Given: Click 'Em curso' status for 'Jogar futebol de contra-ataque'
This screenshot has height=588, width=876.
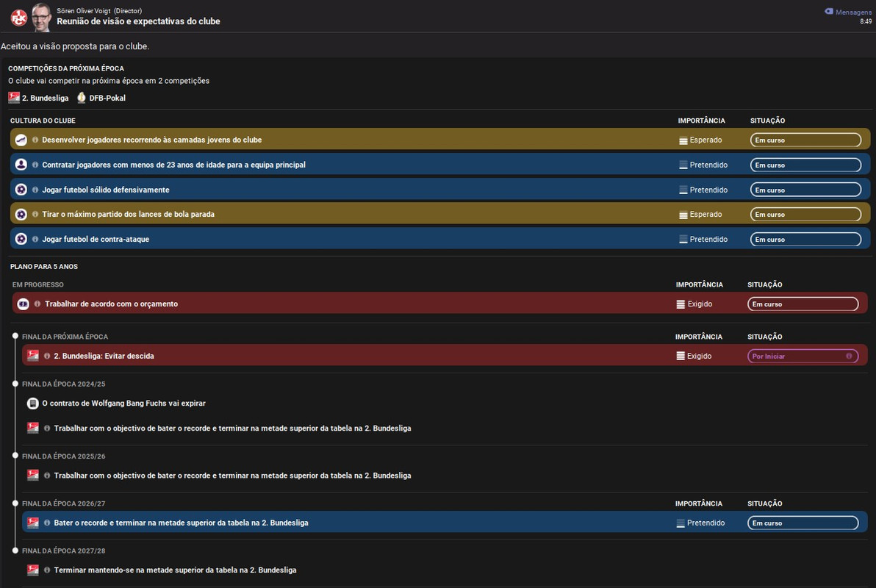Looking at the screenshot, I should pyautogui.click(x=805, y=239).
